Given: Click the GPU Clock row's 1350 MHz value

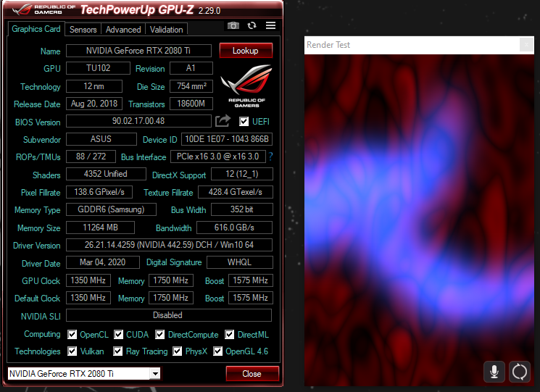Looking at the screenshot, I should pyautogui.click(x=88, y=280).
